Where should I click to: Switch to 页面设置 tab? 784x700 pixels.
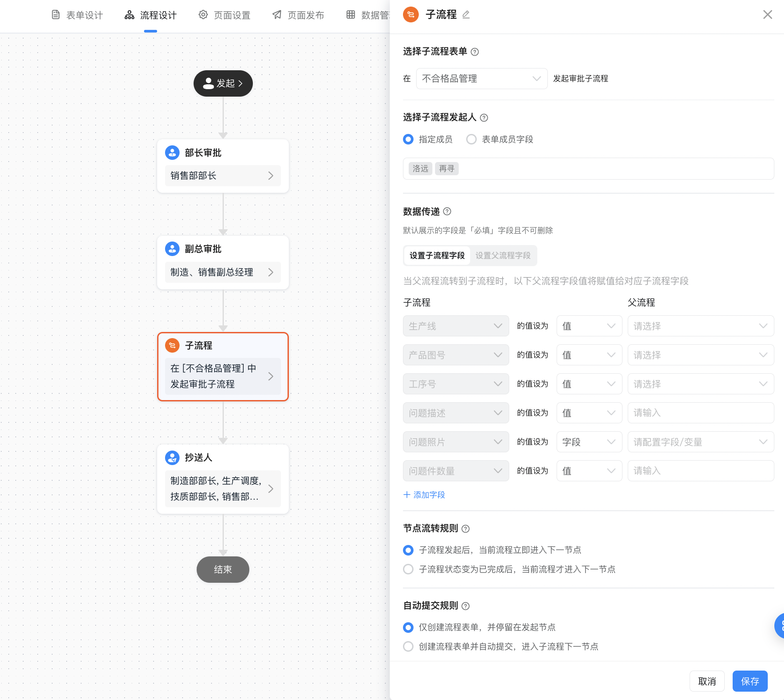click(x=224, y=15)
